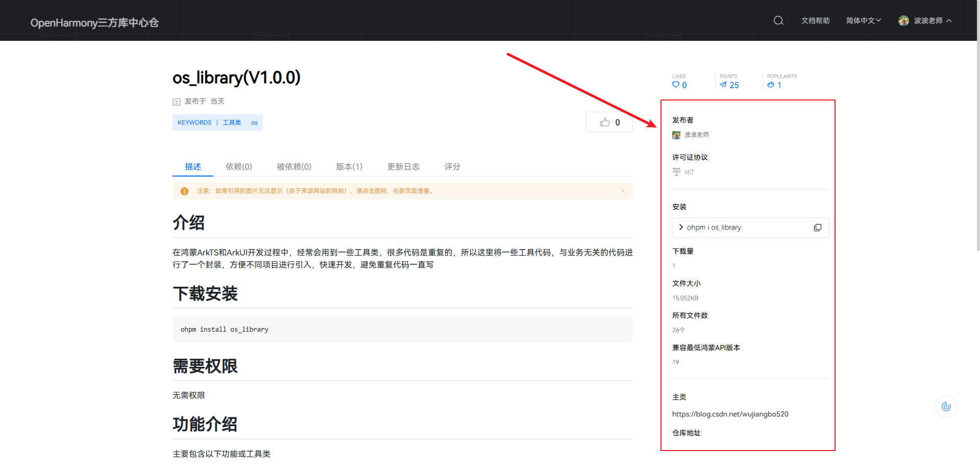Click the publish date calendar icon
980x474 pixels.
point(177,102)
